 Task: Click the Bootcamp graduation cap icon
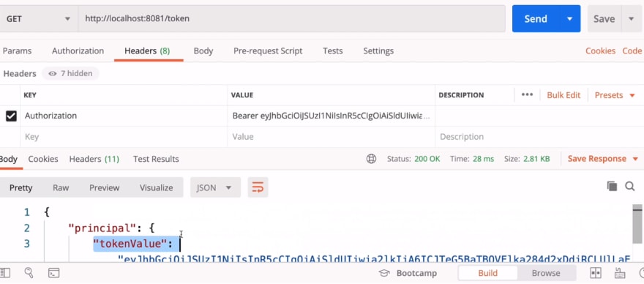click(384, 273)
